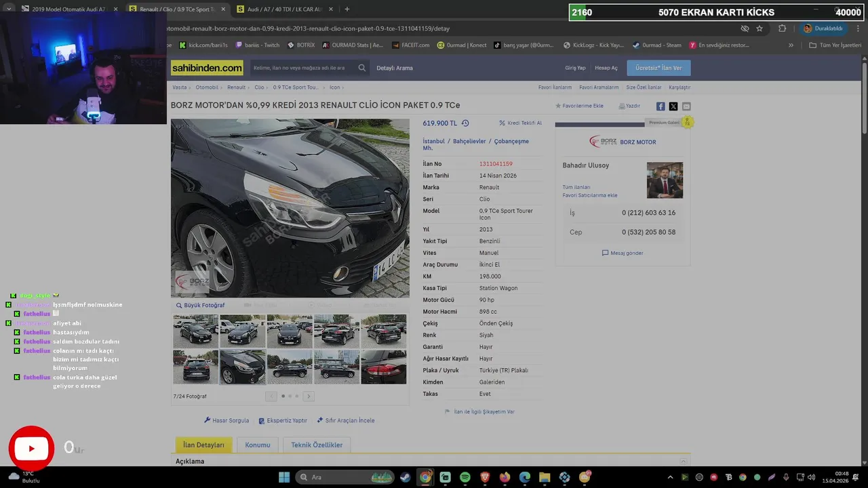Click the system tray volume icon
Screen dimensions: 868x488
(812, 477)
